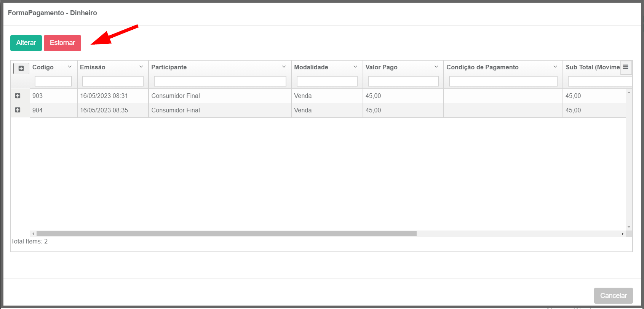Click the vertical scrollbar down arrow
This screenshot has height=309, width=644.
(629, 227)
